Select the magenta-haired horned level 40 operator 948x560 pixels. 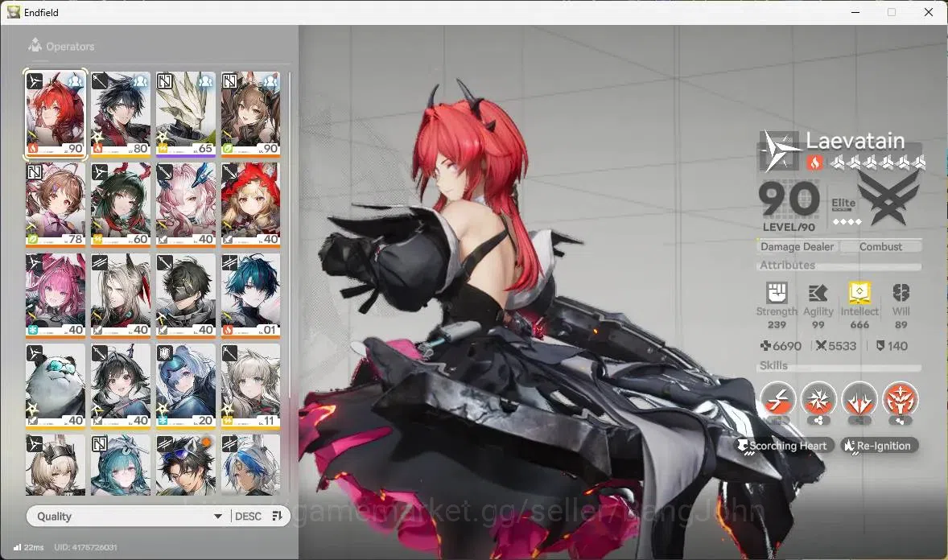56,295
